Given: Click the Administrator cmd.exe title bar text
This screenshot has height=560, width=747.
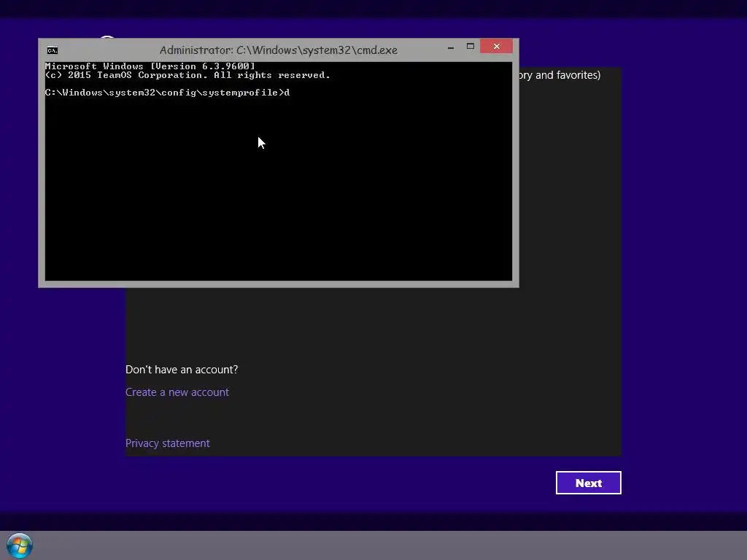Looking at the screenshot, I should (278, 50).
